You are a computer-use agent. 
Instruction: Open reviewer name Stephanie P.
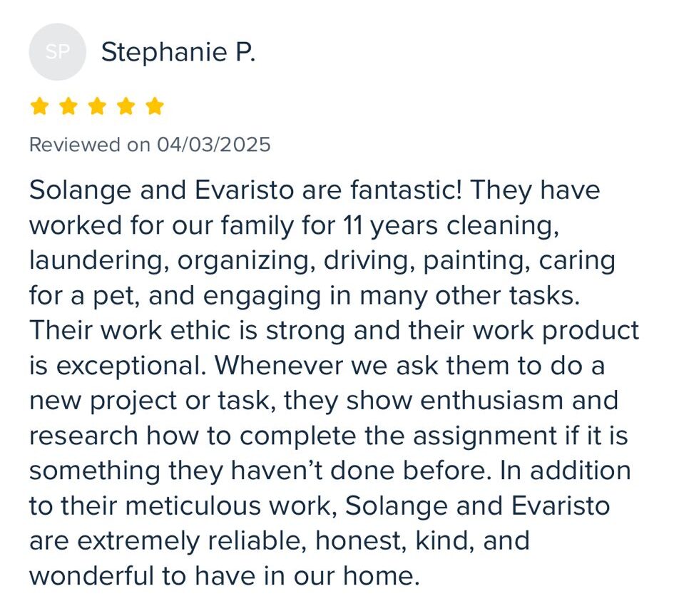pyautogui.click(x=178, y=52)
